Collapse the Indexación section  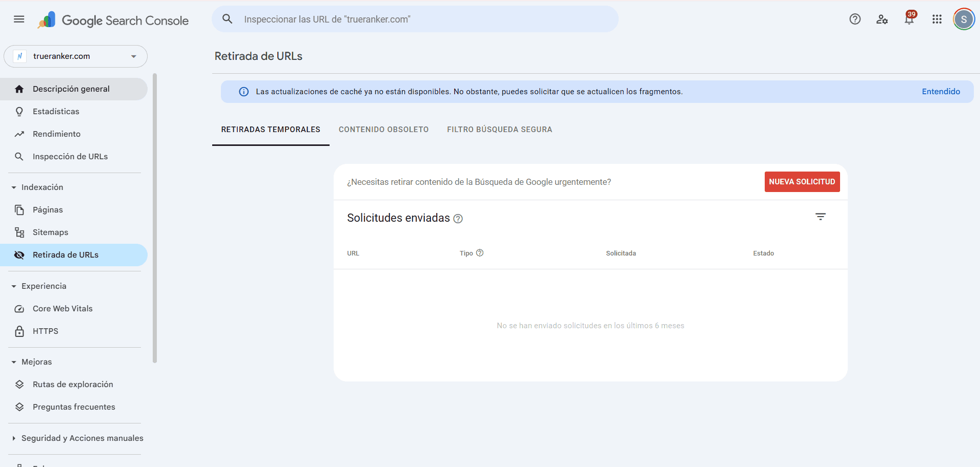click(14, 187)
